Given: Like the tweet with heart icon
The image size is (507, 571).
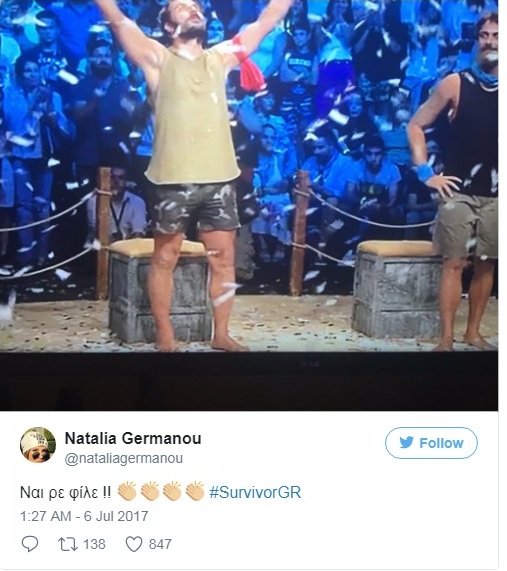Looking at the screenshot, I should 134,544.
